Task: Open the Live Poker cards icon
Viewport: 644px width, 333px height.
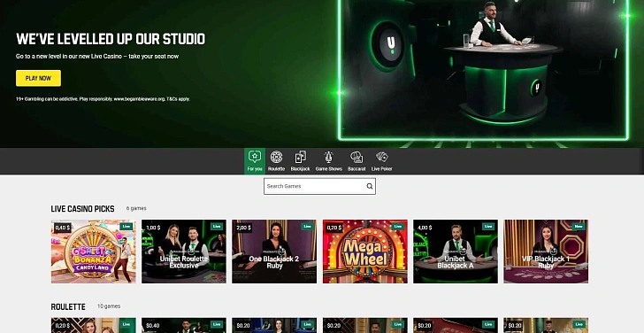Action: pos(381,157)
